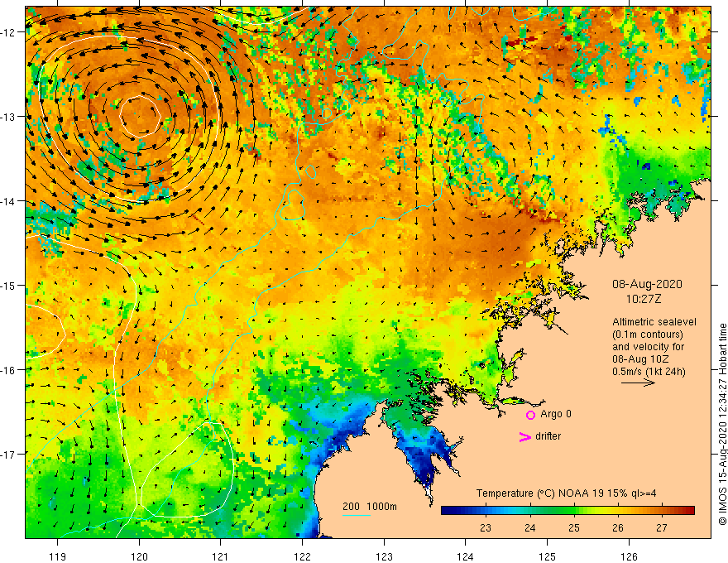Click the longitude axis label 121

[220, 556]
